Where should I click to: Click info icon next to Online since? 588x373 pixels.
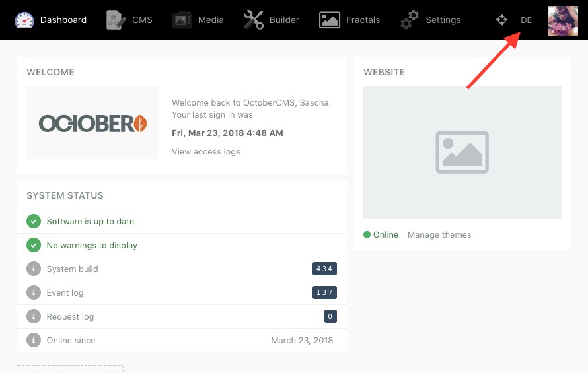coord(34,340)
